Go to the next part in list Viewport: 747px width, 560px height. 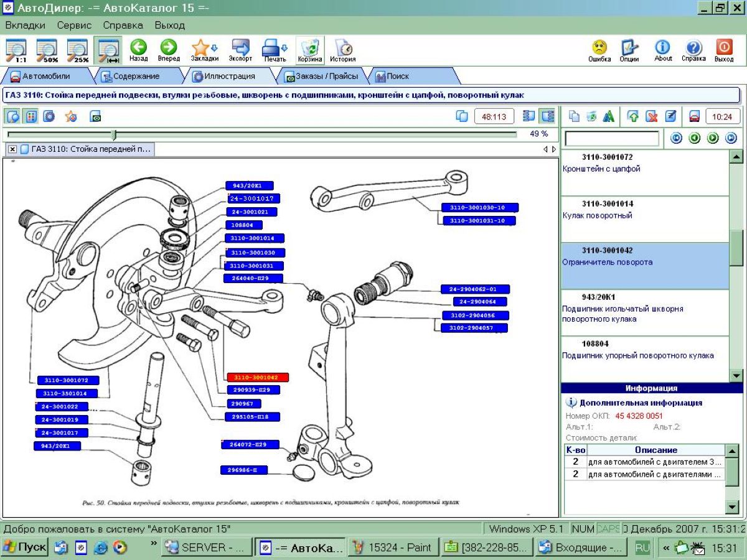click(x=713, y=138)
